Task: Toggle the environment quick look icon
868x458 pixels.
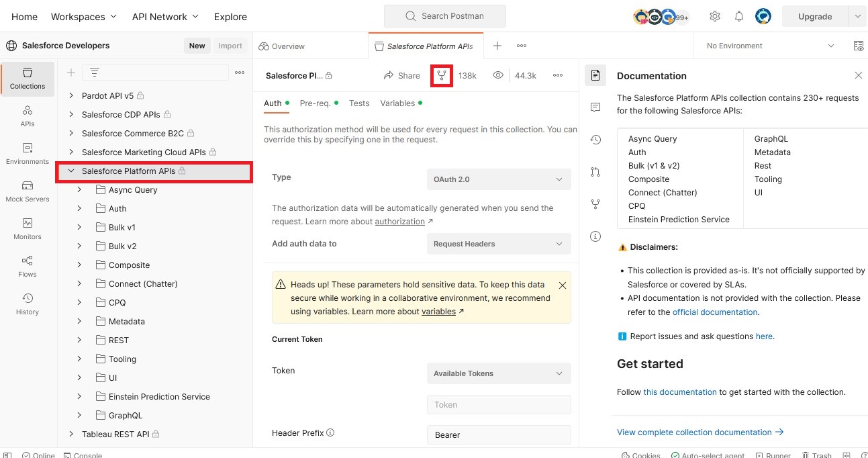Action: (859, 46)
